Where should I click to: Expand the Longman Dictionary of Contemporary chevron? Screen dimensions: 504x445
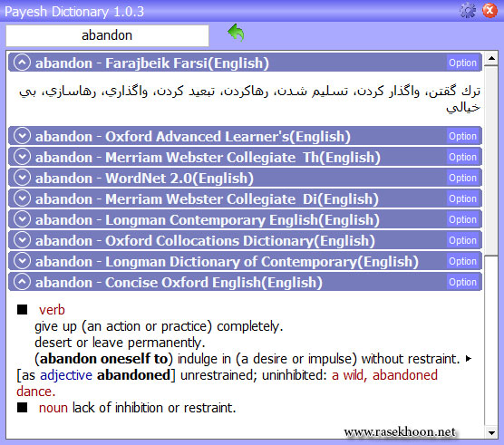(22, 261)
